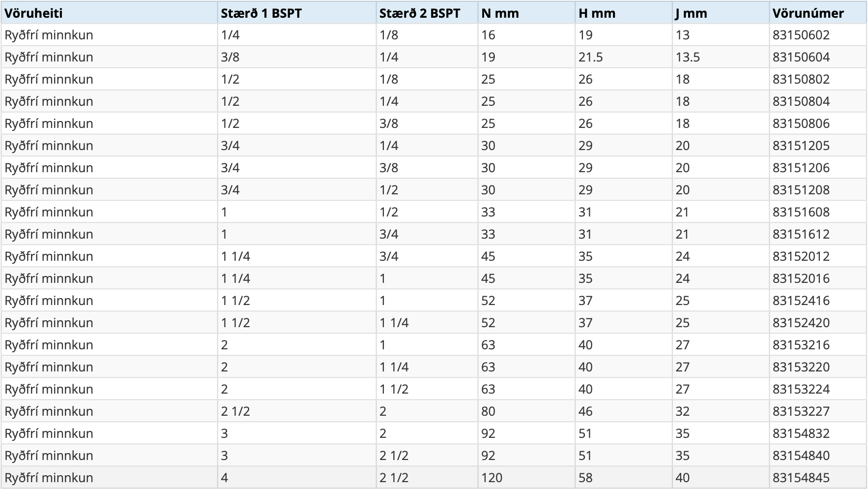Click the 21.5 value in H mm column
The image size is (868, 491).
click(x=590, y=57)
